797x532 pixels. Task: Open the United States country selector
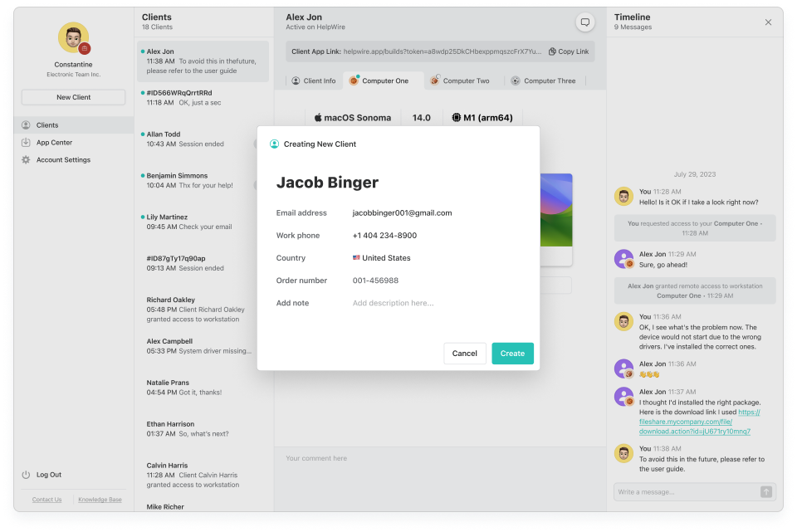pos(382,257)
